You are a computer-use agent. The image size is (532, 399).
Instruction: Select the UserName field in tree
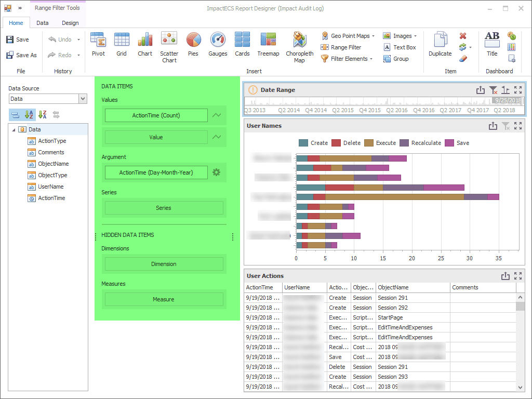click(x=50, y=187)
